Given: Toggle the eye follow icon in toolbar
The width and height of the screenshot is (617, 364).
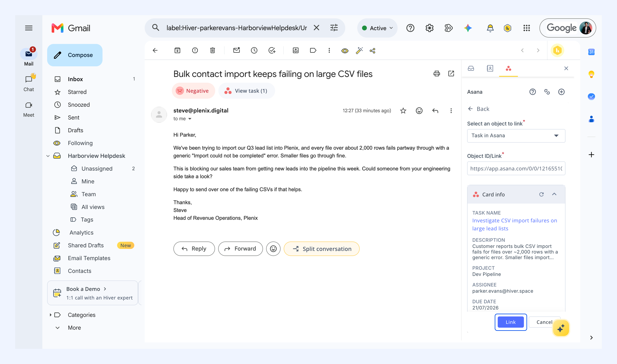Looking at the screenshot, I should point(345,51).
